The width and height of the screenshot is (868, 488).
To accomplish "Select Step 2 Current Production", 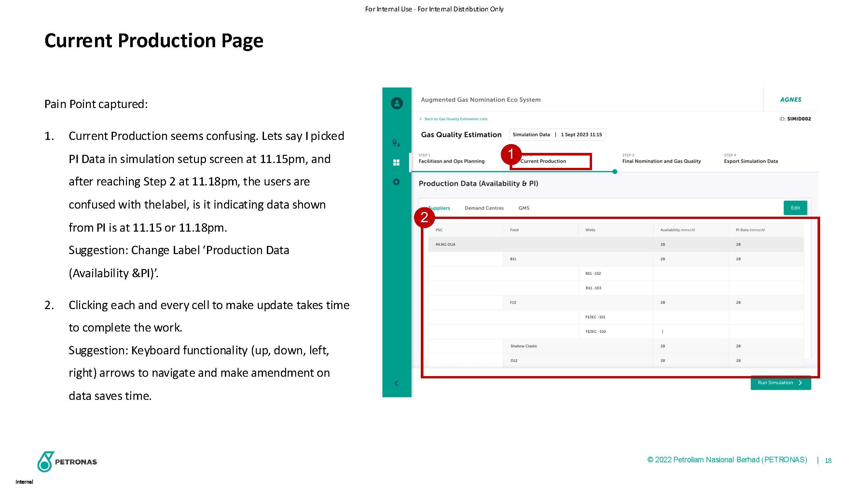I will pos(543,161).
